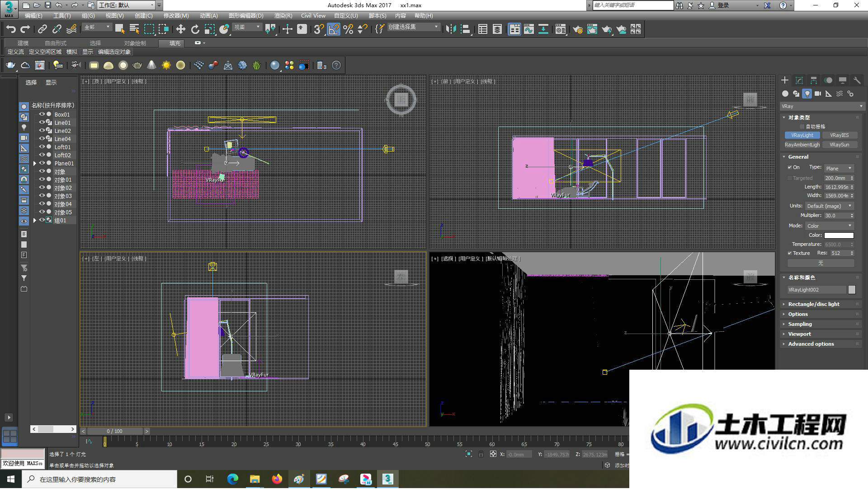868x489 pixels.
Task: Toggle visibility eye of 对象03
Action: coord(42,196)
